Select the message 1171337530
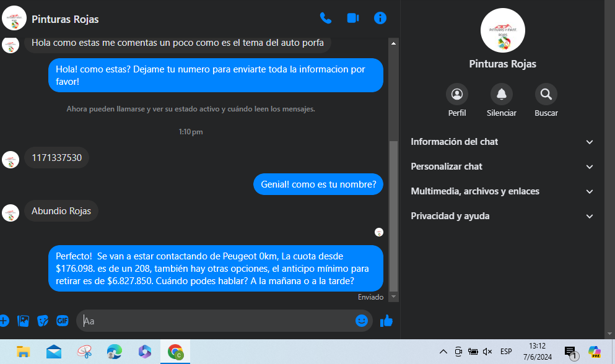615x364 pixels. pos(57,158)
